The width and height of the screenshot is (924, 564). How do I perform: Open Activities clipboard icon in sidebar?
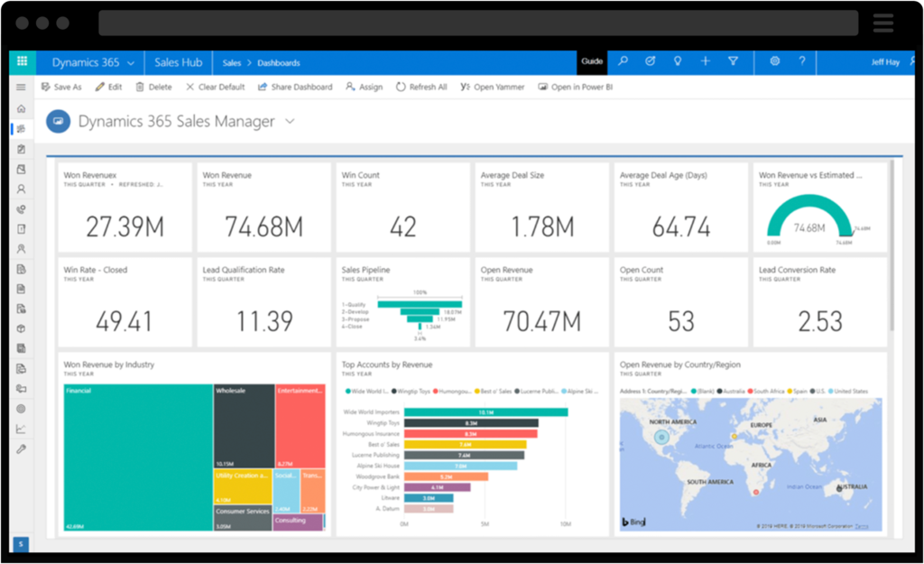[x=22, y=149]
